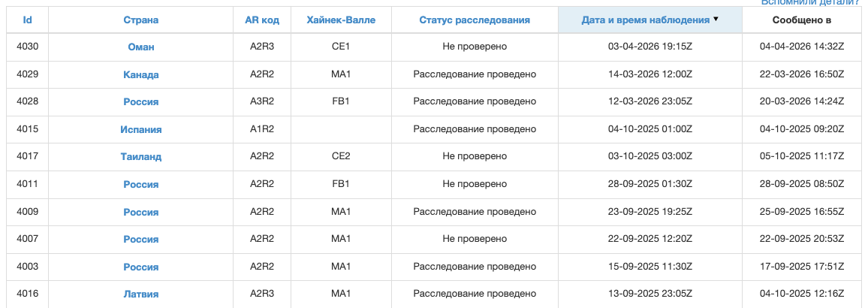This screenshot has width=868, height=308.
Task: Click the Вспомнили детали? link
Action: coord(814,2)
